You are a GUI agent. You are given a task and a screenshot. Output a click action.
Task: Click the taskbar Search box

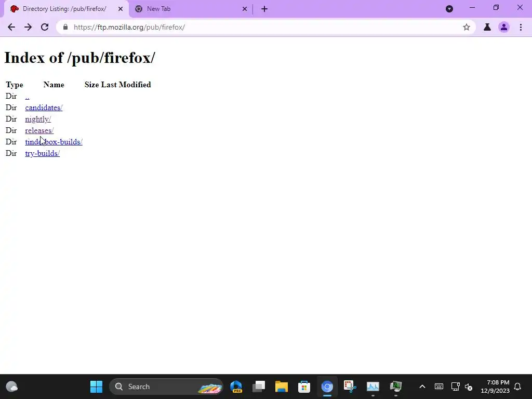tap(166, 387)
